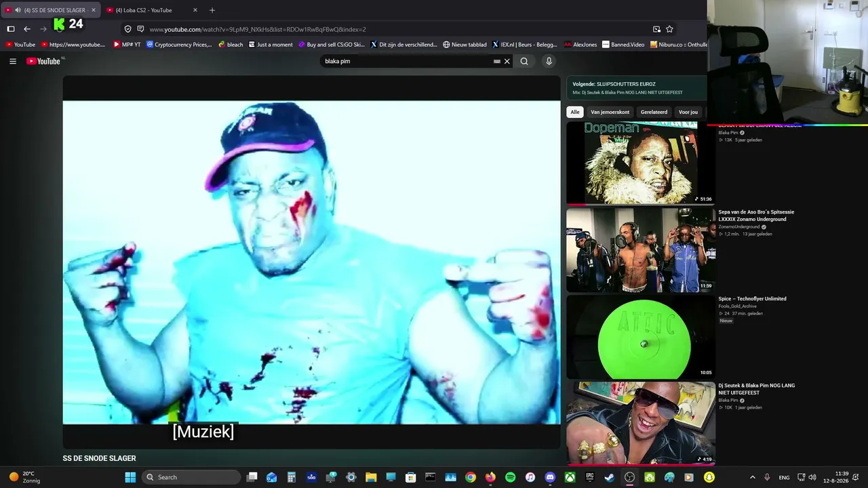Image resolution: width=868 pixels, height=488 pixels.
Task: Select the 'Alle' filter chip
Action: click(x=575, y=112)
